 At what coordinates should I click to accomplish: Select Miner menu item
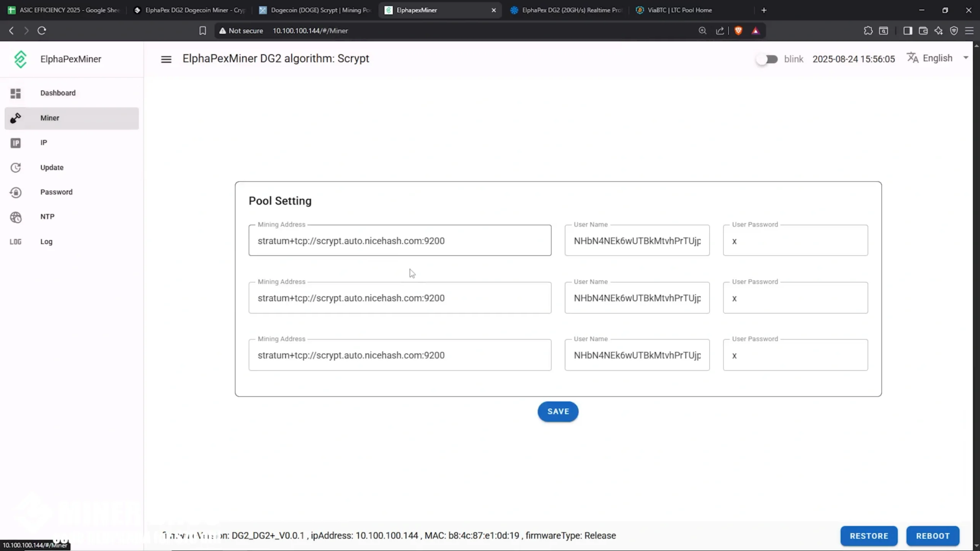[72, 118]
